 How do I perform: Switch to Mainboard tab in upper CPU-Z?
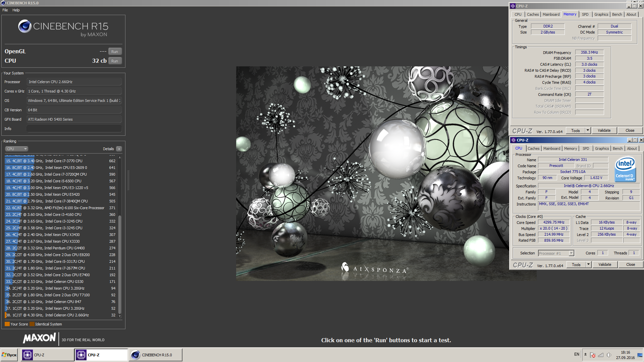click(551, 14)
